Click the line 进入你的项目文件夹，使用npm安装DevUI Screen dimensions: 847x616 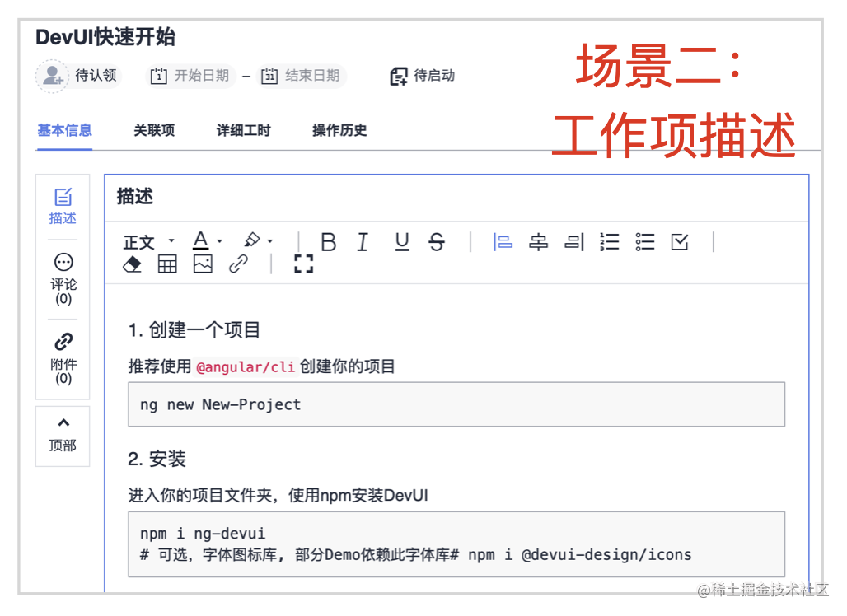(x=278, y=495)
